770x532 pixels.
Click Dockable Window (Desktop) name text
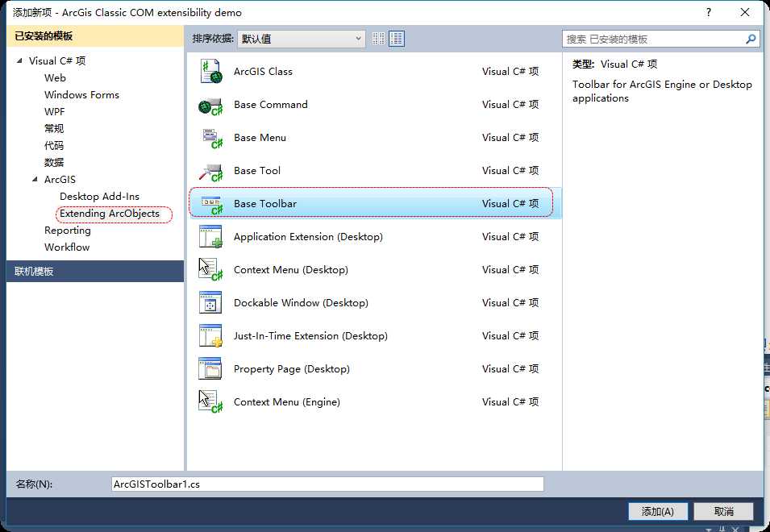(301, 303)
